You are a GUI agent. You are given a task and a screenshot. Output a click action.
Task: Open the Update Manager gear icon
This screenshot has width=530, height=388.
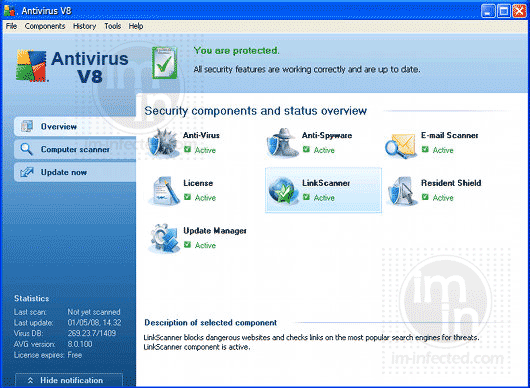pyautogui.click(x=164, y=238)
